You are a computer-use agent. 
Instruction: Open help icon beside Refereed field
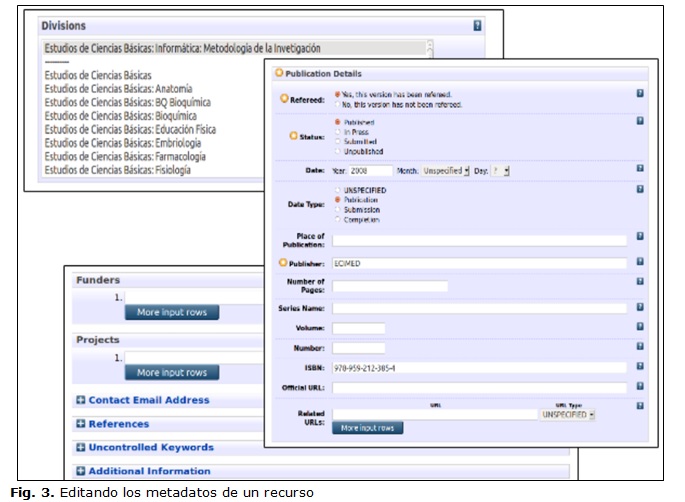[x=640, y=93]
